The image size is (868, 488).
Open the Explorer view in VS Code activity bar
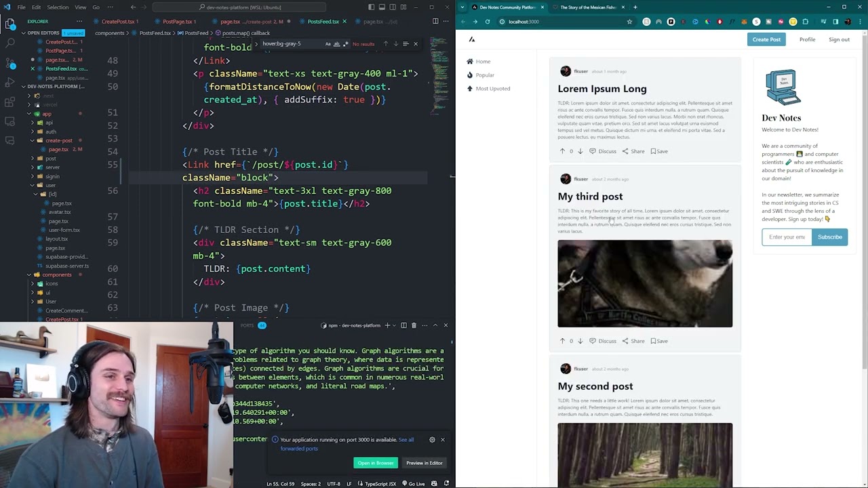tap(10, 24)
